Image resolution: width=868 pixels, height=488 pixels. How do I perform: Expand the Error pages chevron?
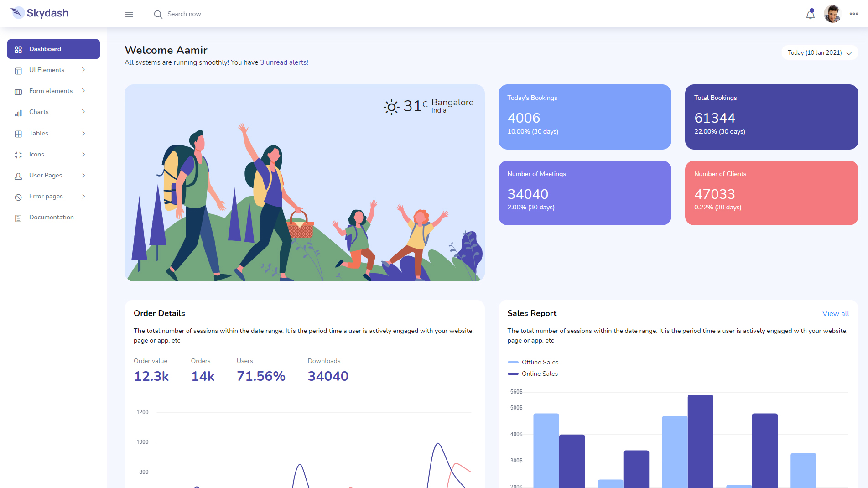click(x=83, y=196)
